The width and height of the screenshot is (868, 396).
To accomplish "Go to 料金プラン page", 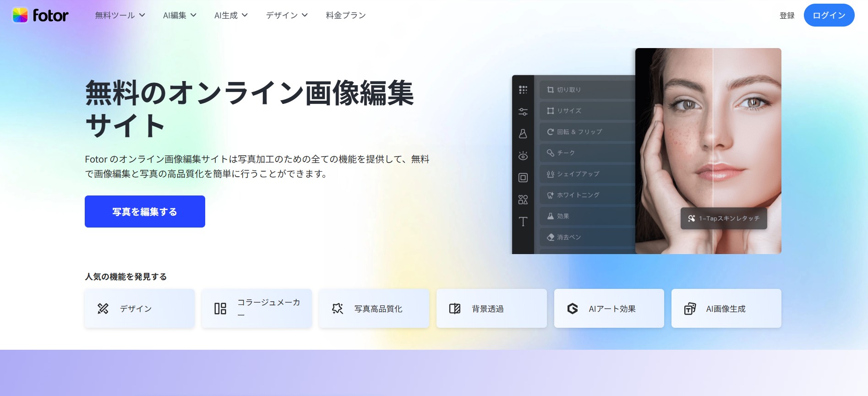I will [x=346, y=15].
